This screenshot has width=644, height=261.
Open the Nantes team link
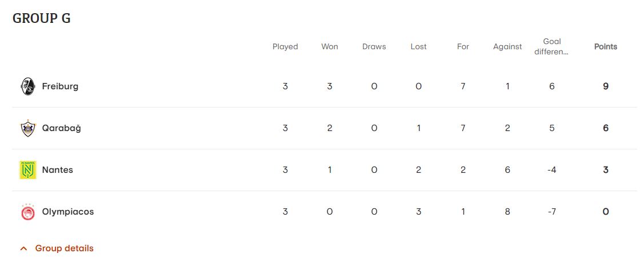[57, 170]
